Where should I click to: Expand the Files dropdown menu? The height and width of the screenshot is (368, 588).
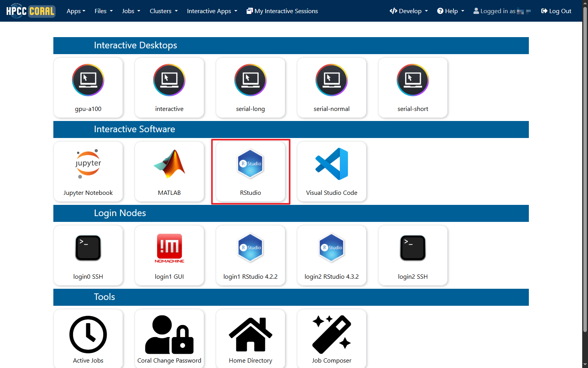(104, 11)
